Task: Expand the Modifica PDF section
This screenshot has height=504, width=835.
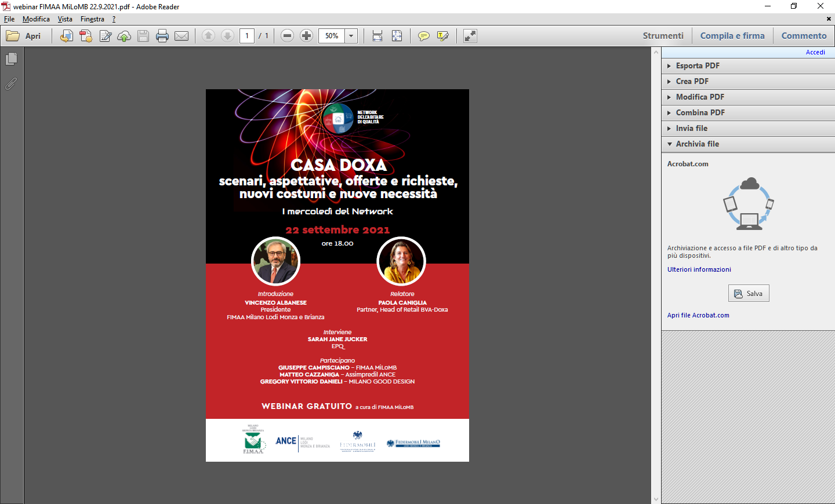Action: click(748, 97)
